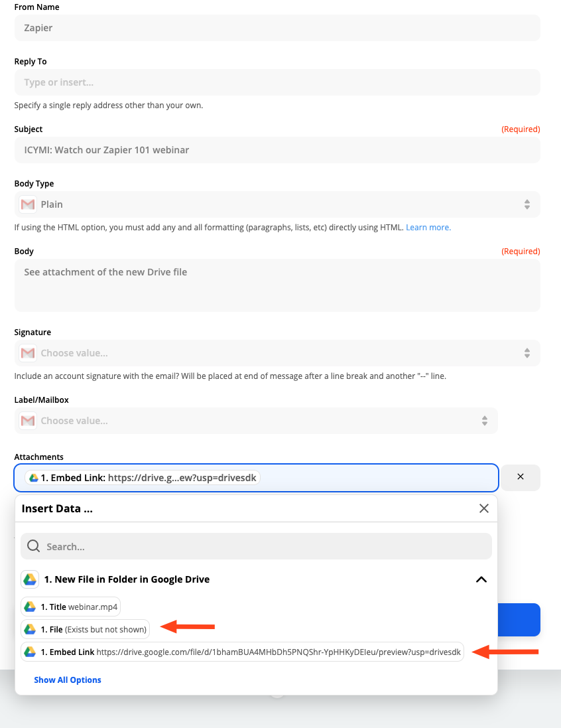Select the Embed Link URL option

242,652
